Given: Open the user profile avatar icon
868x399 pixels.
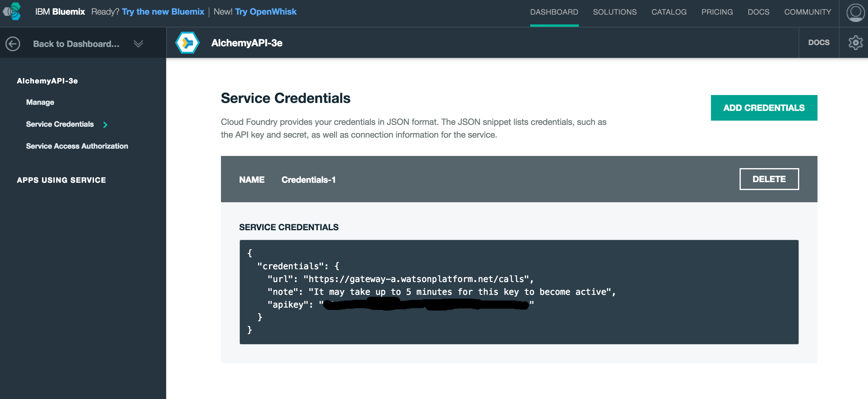Looking at the screenshot, I should point(855,12).
